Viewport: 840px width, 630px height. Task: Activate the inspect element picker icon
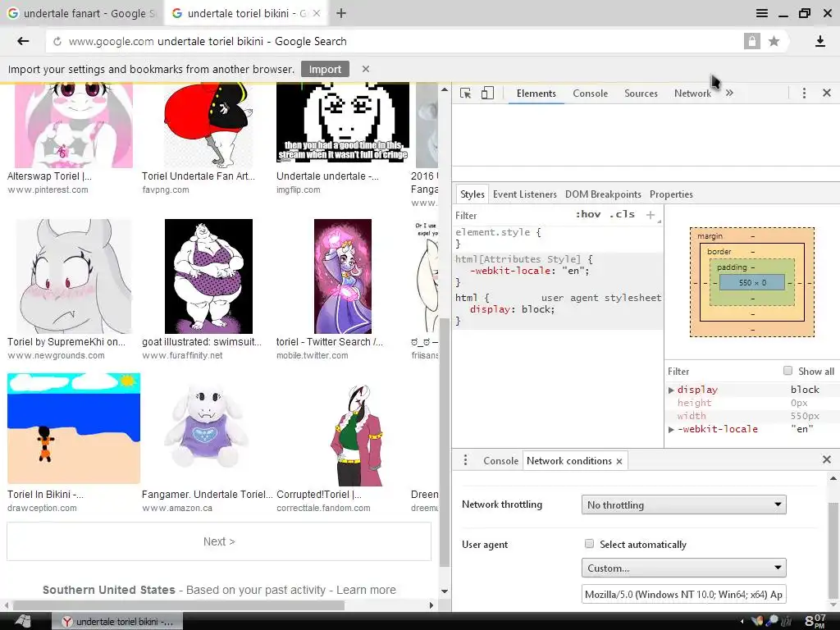pyautogui.click(x=466, y=94)
